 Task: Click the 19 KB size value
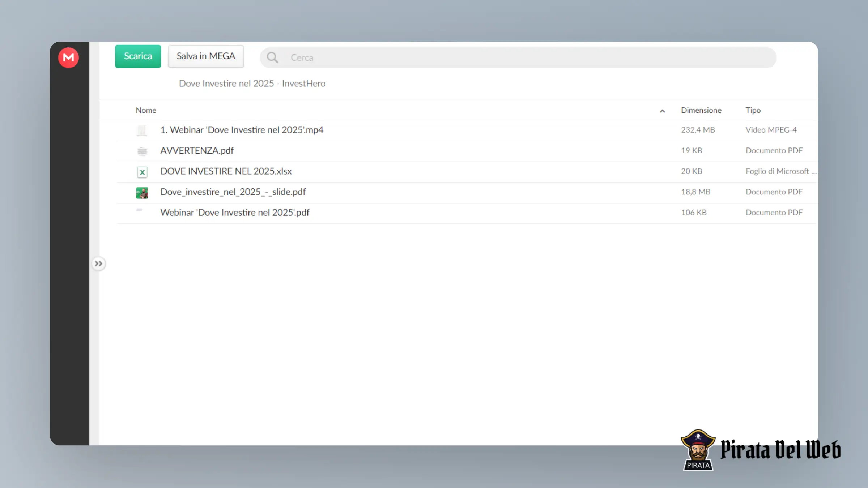(692, 150)
